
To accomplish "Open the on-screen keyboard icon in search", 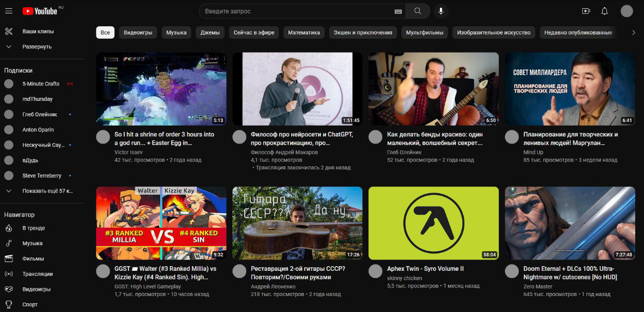I will click(398, 11).
